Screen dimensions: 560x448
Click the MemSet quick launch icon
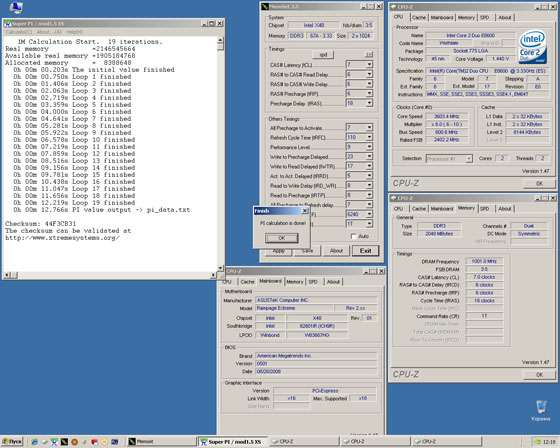pos(64,442)
